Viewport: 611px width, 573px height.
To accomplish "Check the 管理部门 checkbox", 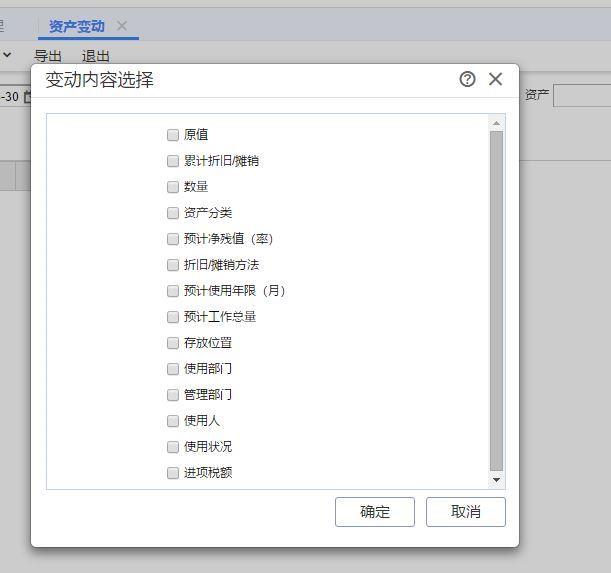I will point(173,395).
